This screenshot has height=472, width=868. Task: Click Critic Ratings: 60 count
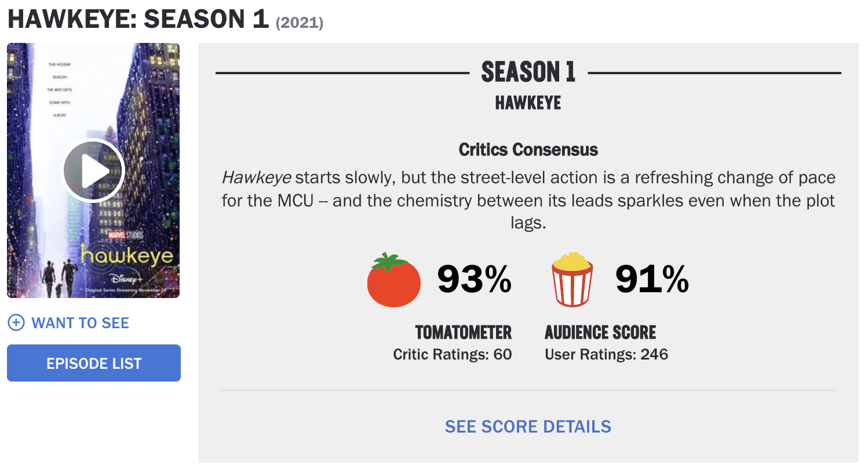pyautogui.click(x=453, y=354)
